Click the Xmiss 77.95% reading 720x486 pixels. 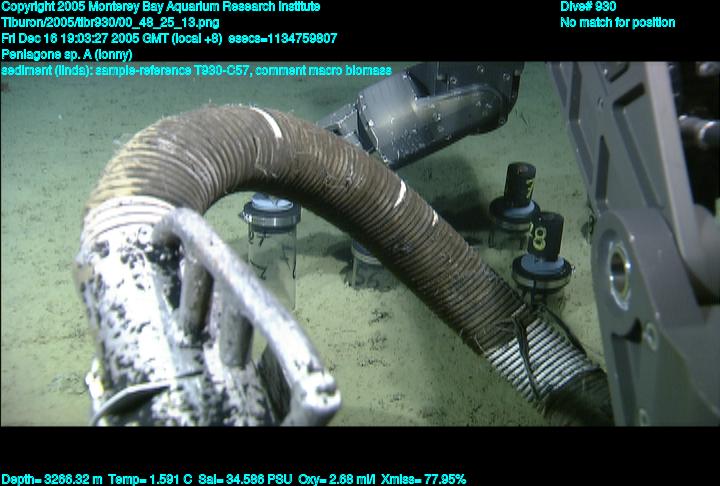tap(429, 479)
